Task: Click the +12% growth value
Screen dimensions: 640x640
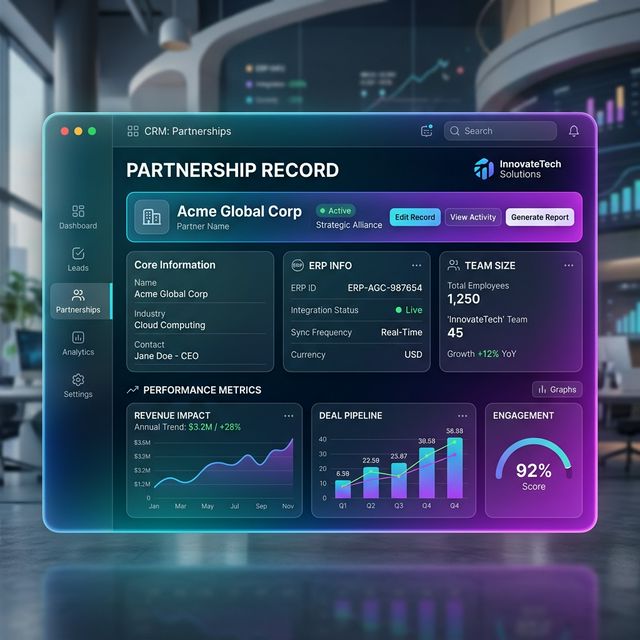Action: click(x=488, y=354)
